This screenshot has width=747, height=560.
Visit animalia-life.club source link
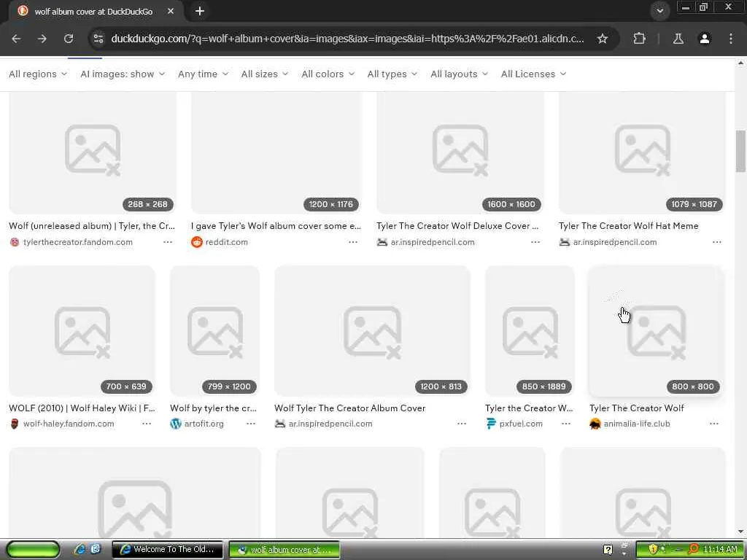coord(637,424)
